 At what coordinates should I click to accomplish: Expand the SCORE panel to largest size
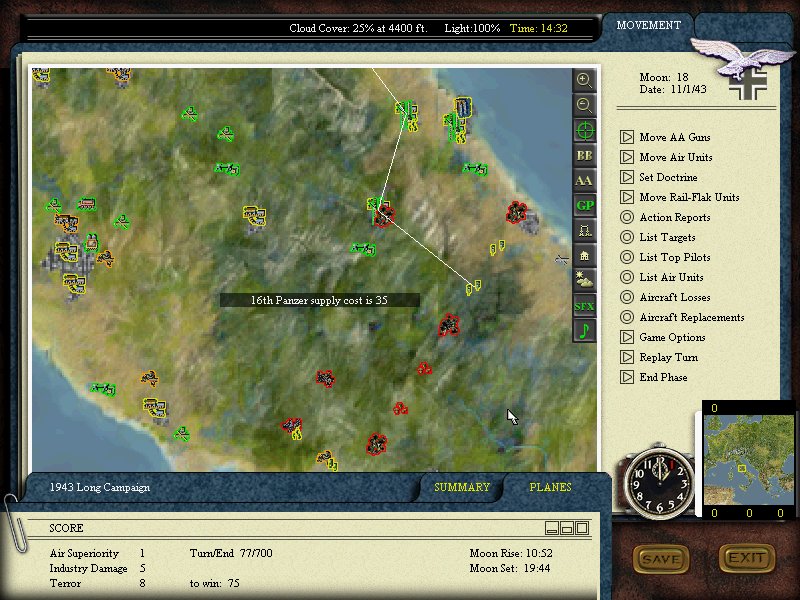(x=582, y=528)
